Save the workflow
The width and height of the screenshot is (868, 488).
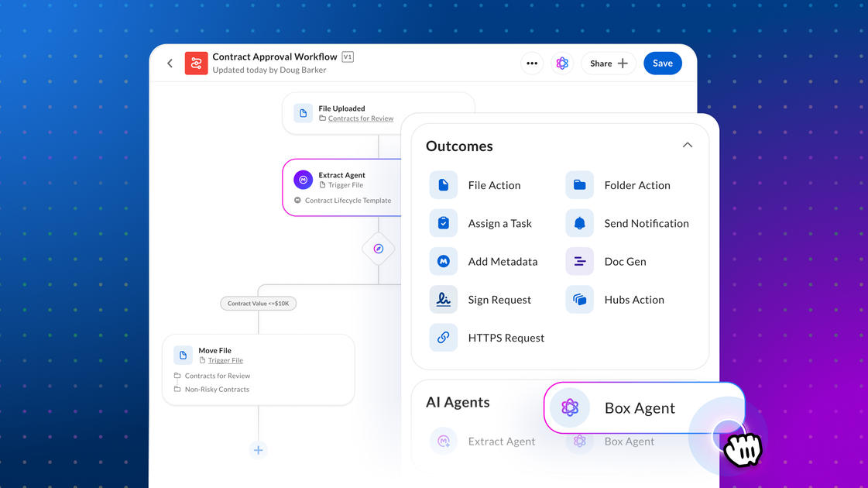pyautogui.click(x=663, y=64)
